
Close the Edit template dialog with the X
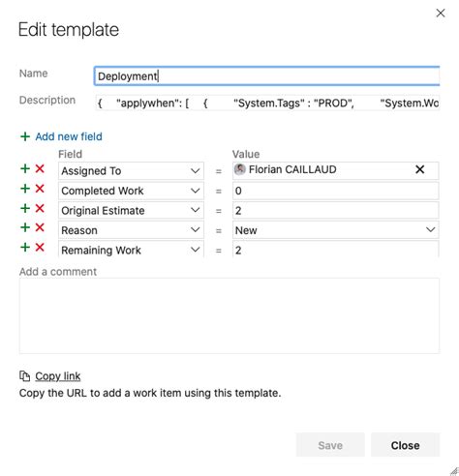point(441,14)
